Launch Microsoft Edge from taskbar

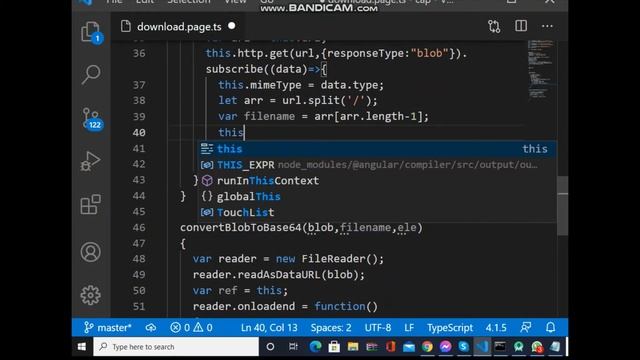315,347
